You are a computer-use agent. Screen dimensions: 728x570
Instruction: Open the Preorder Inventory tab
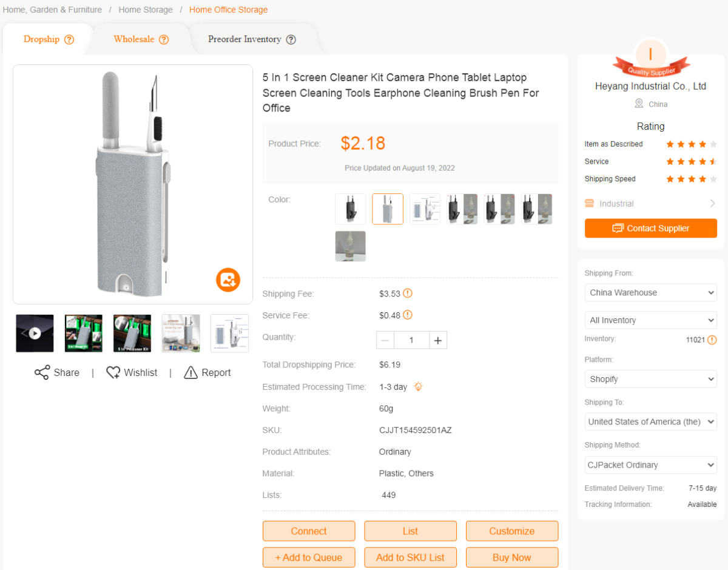(245, 38)
